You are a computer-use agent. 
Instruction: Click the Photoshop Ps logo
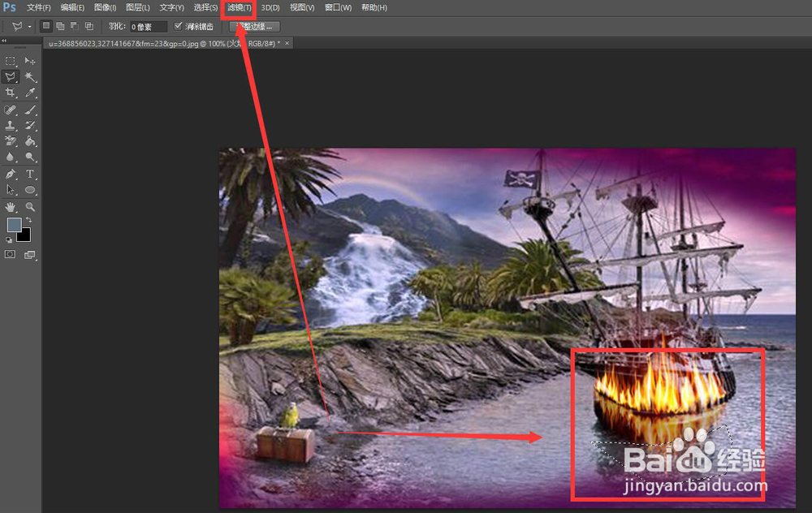[9, 7]
